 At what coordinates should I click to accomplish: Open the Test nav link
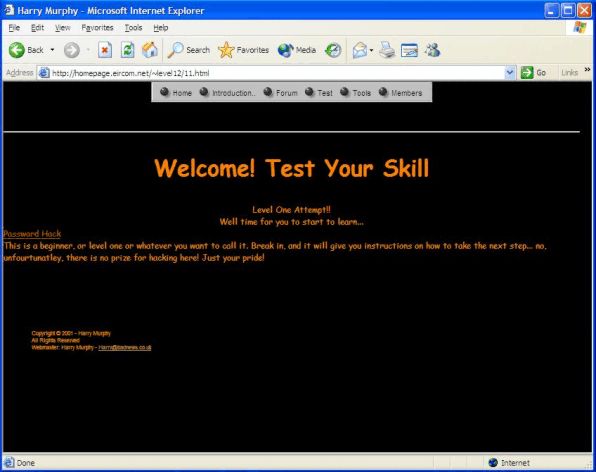pos(319,92)
